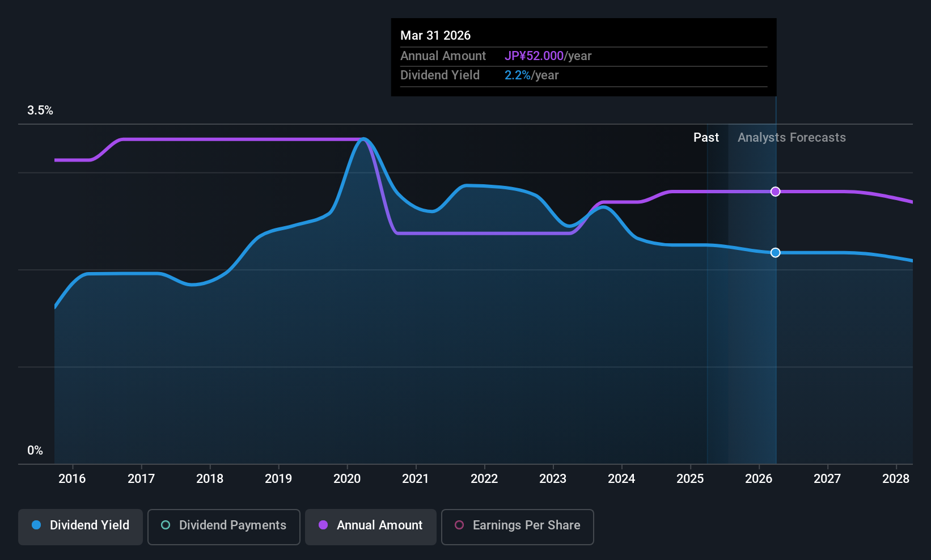Toggle the Annual Amount legend series
Screen dimensions: 931x560
coord(371,527)
